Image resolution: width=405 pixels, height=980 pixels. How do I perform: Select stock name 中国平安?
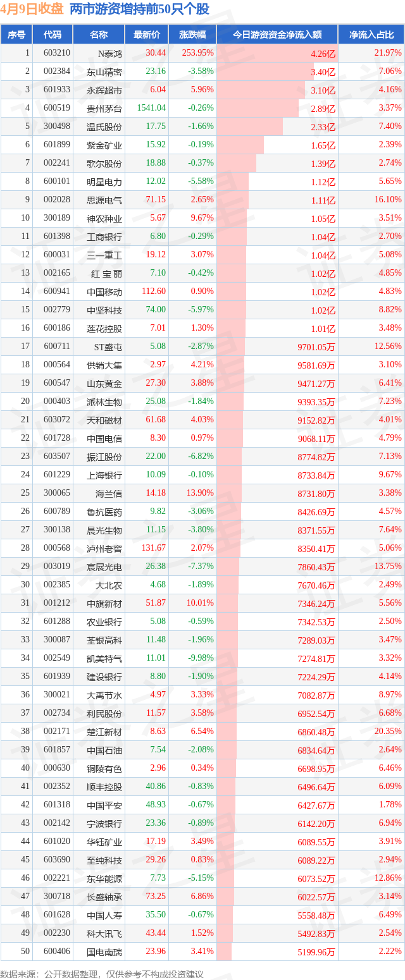pos(104,805)
